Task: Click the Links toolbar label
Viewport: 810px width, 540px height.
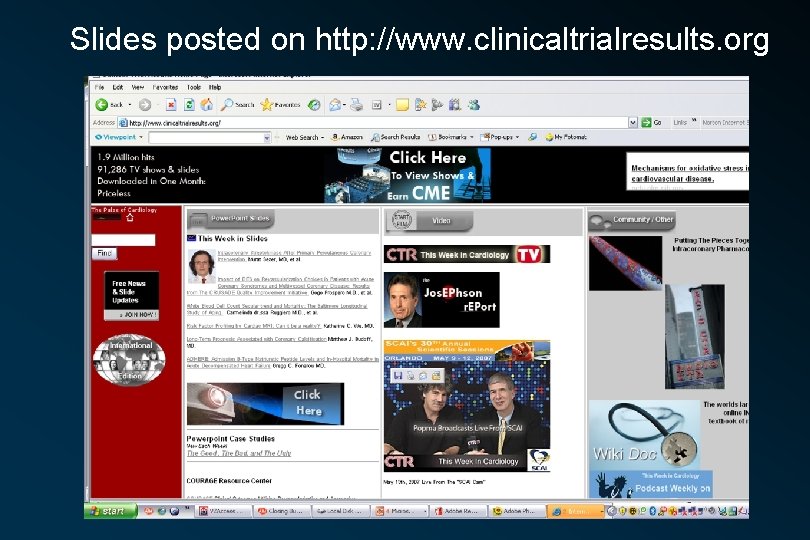Action: pos(680,122)
